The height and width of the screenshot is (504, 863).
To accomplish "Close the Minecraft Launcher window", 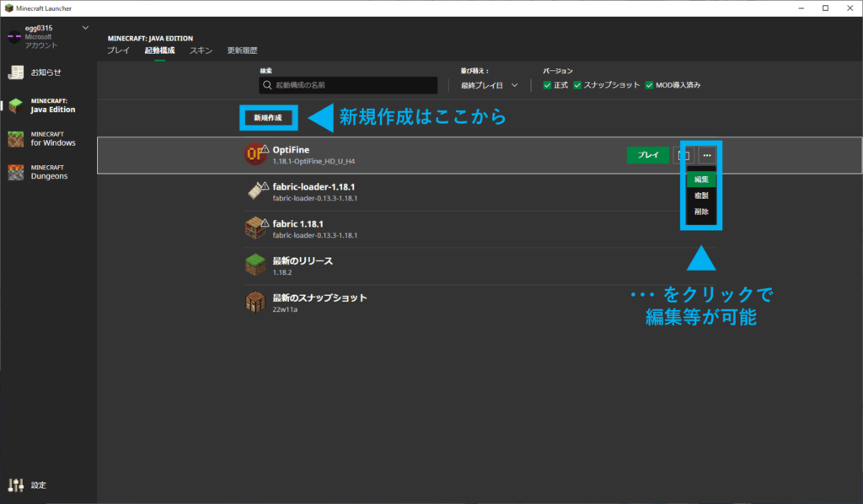I will tap(850, 8).
